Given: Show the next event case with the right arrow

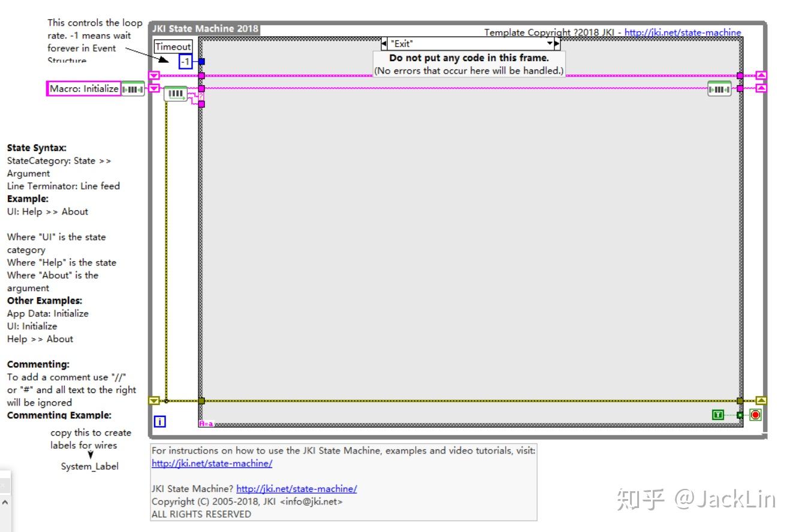Looking at the screenshot, I should (557, 43).
